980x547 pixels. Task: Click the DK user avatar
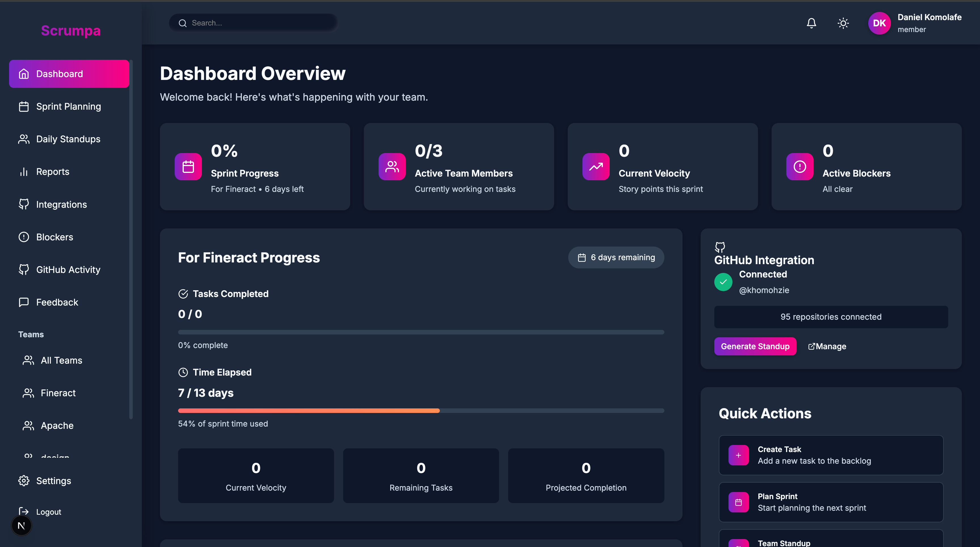point(879,23)
